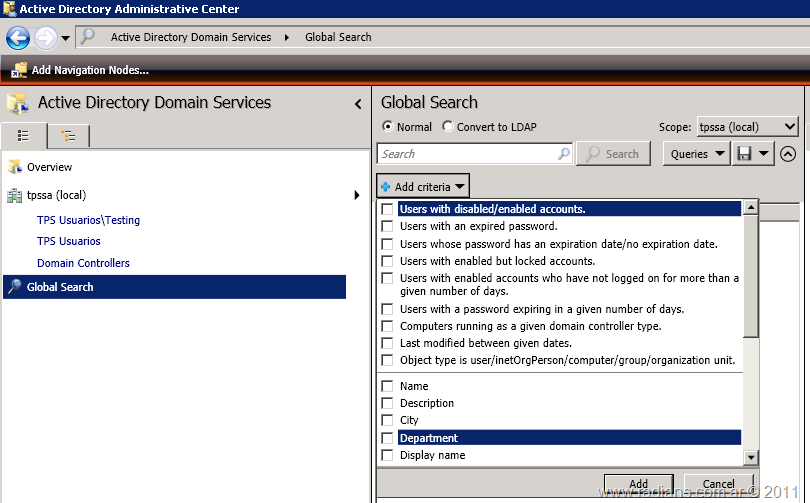Select the Convert to LDAP radio button
810x503 pixels.
point(448,127)
